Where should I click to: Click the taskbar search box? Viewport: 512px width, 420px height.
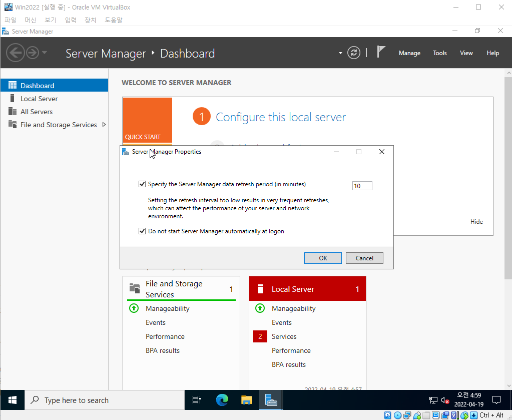tap(105, 400)
